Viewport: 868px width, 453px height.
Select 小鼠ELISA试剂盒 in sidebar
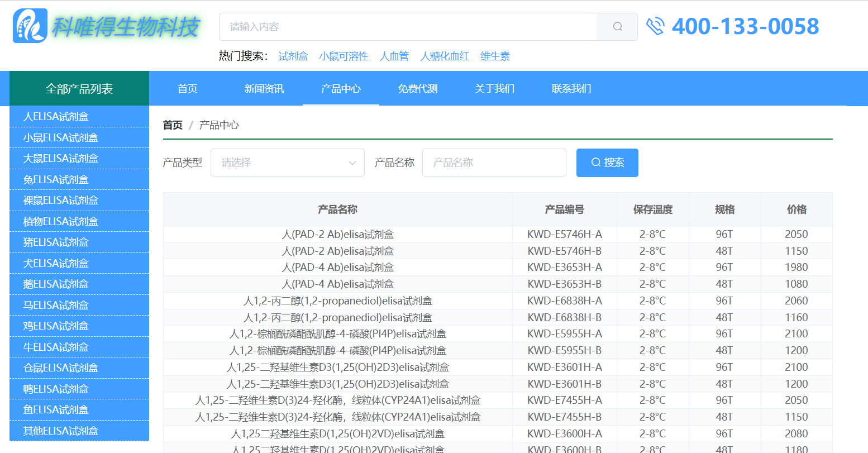click(79, 137)
